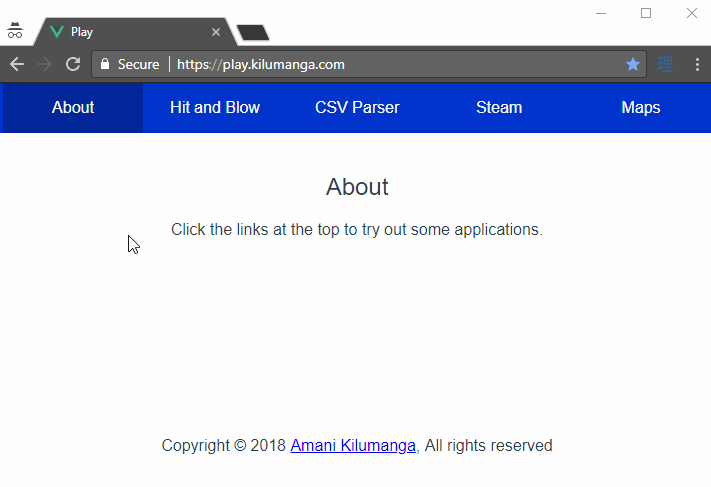711x487 pixels.
Task: Go back using the browser back arrow
Action: (17, 64)
